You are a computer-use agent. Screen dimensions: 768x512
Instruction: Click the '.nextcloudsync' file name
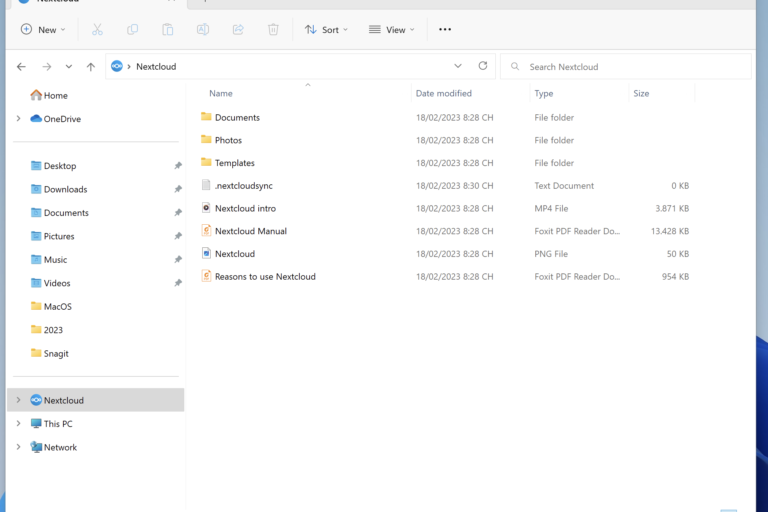[x=243, y=186]
